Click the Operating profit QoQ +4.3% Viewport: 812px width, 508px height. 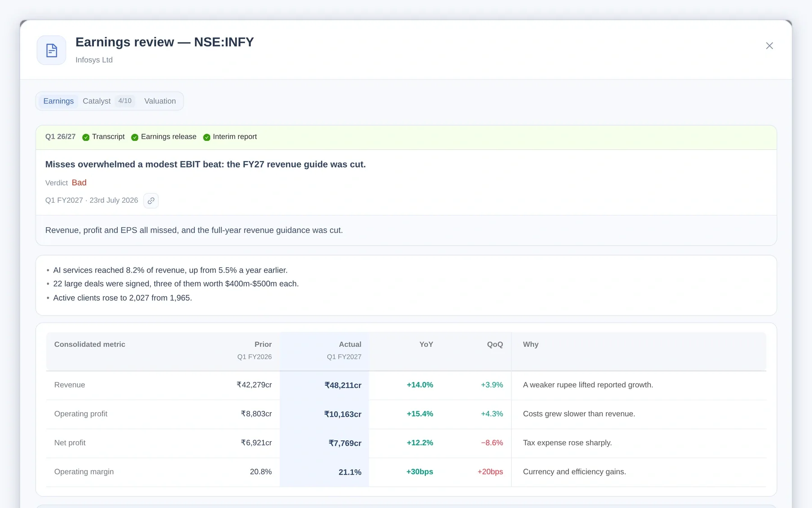[492, 414]
